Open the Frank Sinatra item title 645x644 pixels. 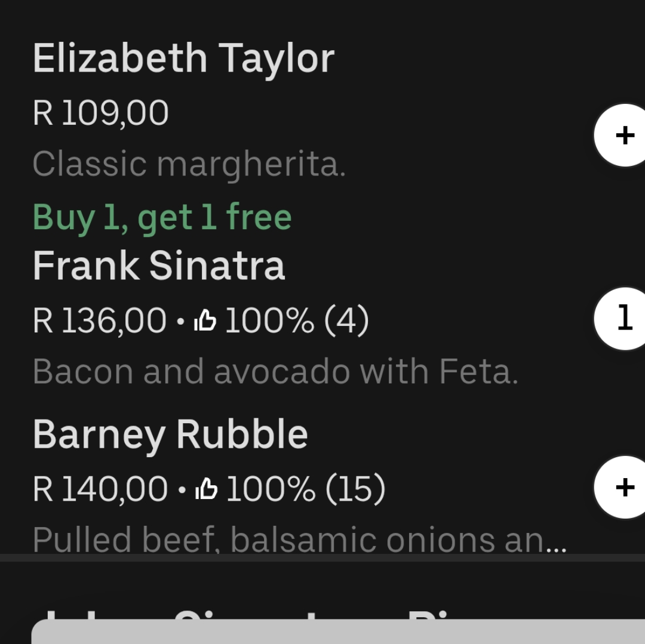point(159,266)
